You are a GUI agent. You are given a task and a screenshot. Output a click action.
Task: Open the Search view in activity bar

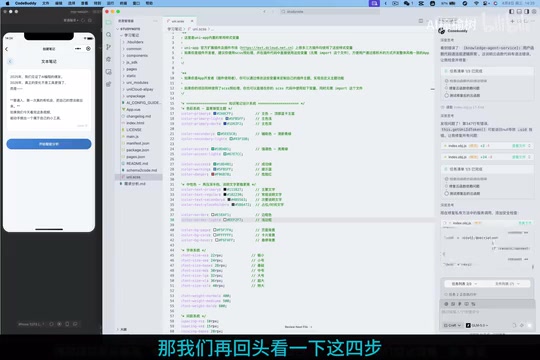108,34
